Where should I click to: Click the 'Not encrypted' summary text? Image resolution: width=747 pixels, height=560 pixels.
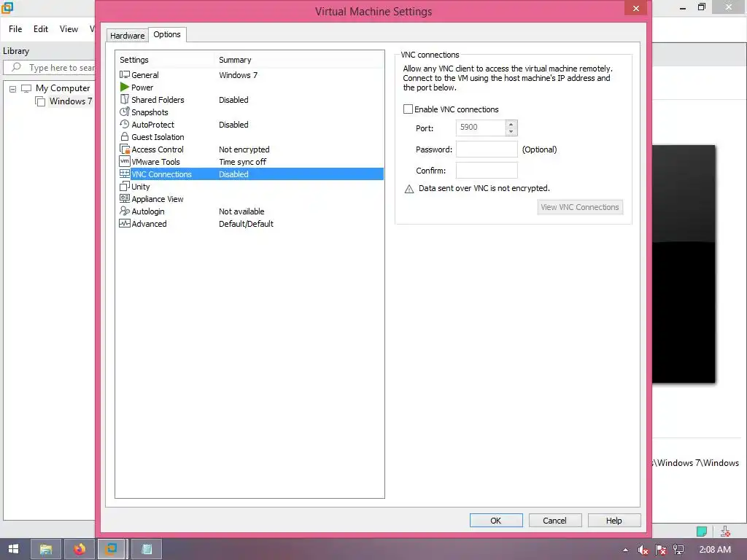(x=244, y=149)
